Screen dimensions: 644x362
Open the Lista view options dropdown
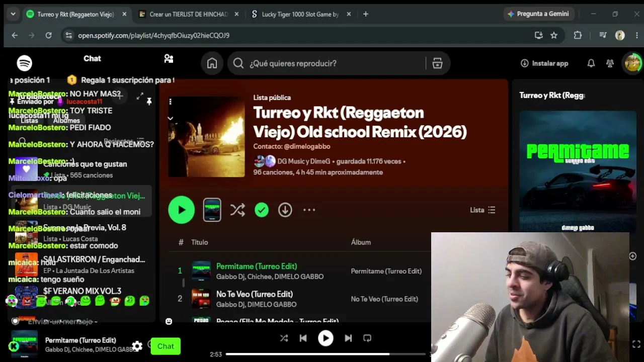coord(482,210)
